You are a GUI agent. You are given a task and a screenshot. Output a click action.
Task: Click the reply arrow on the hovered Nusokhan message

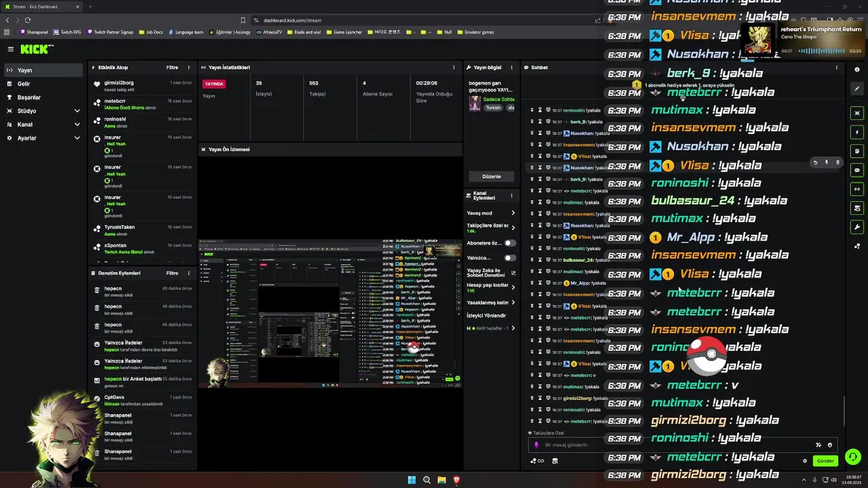815,163
